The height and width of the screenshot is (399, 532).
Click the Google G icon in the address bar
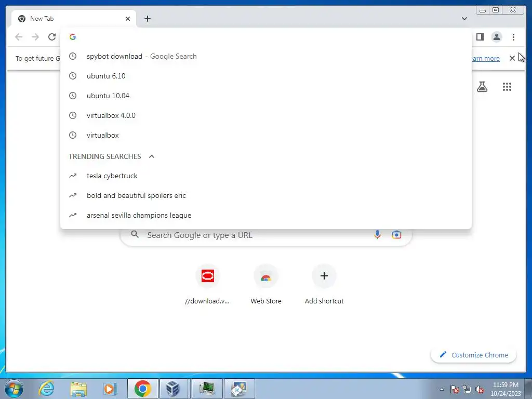tap(73, 37)
